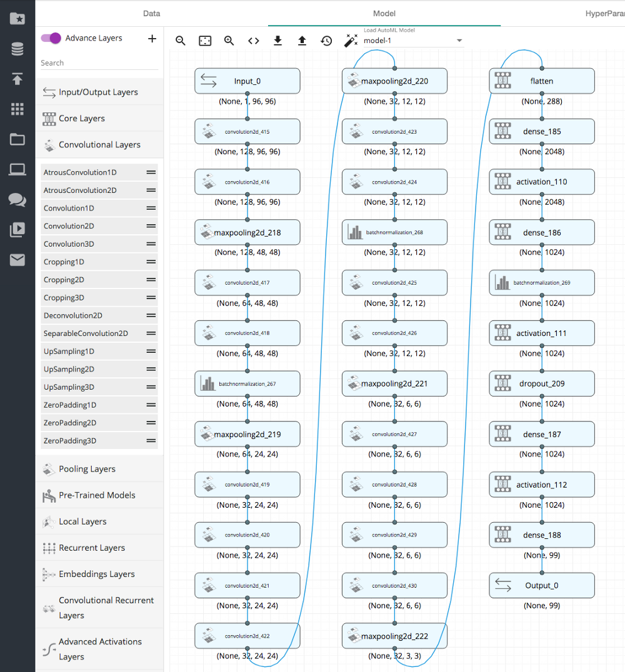This screenshot has height=672, width=625.
Task: Click the magic wand auto-design icon
Action: [351, 41]
